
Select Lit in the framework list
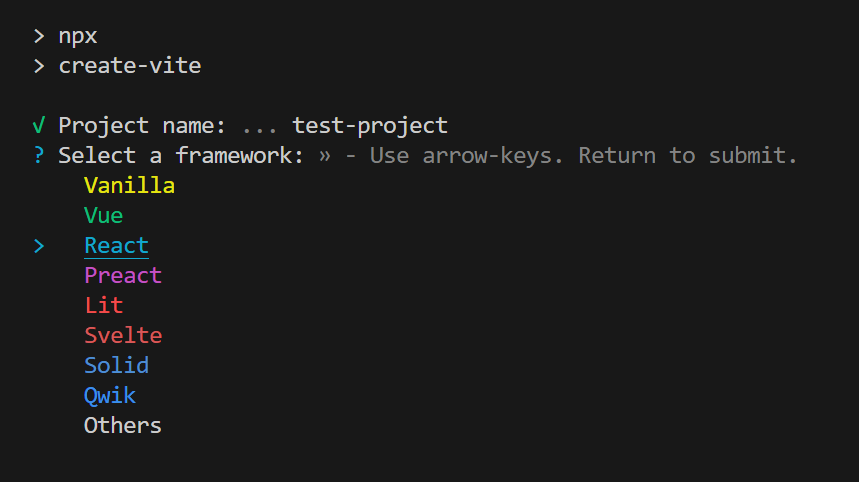[x=103, y=306]
